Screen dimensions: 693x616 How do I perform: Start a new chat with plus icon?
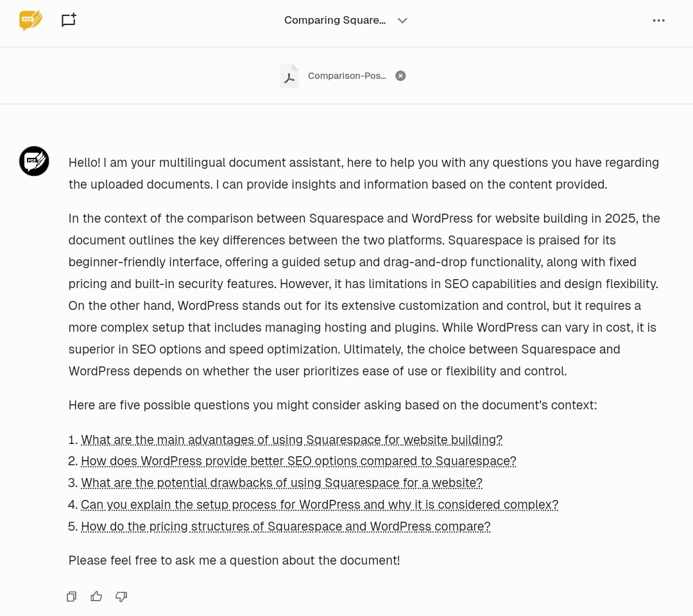(x=69, y=21)
